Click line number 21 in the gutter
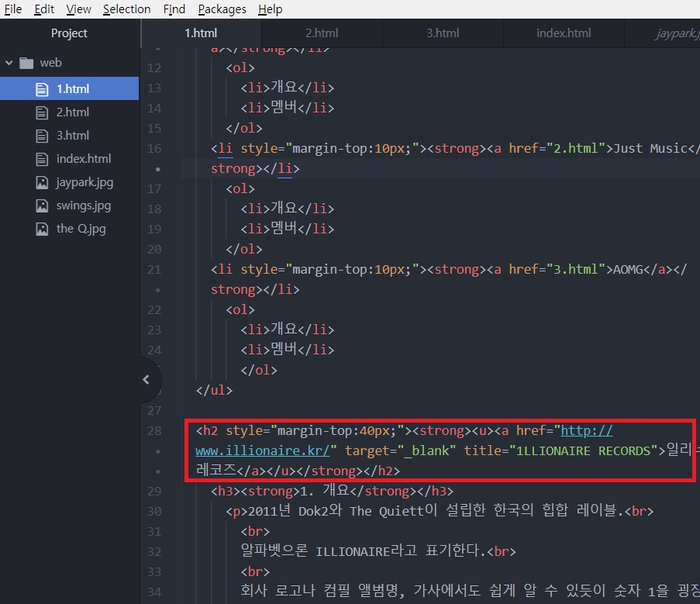 point(154,270)
